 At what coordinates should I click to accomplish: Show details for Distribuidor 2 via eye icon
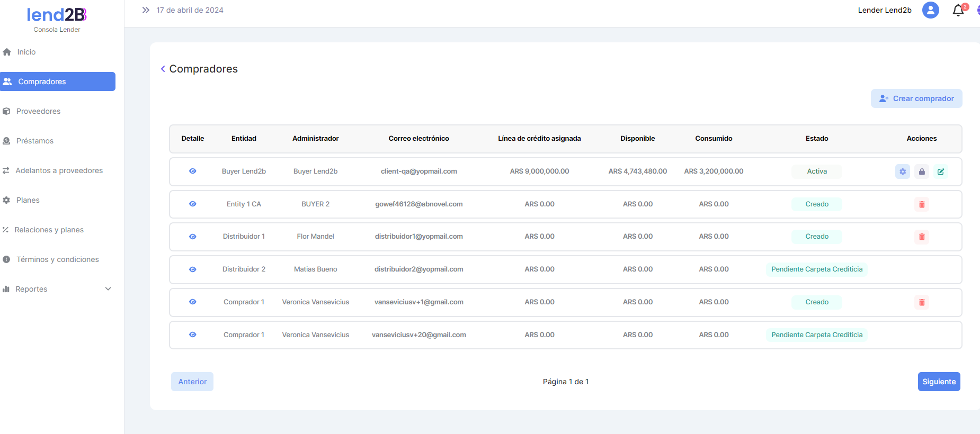[x=193, y=269]
